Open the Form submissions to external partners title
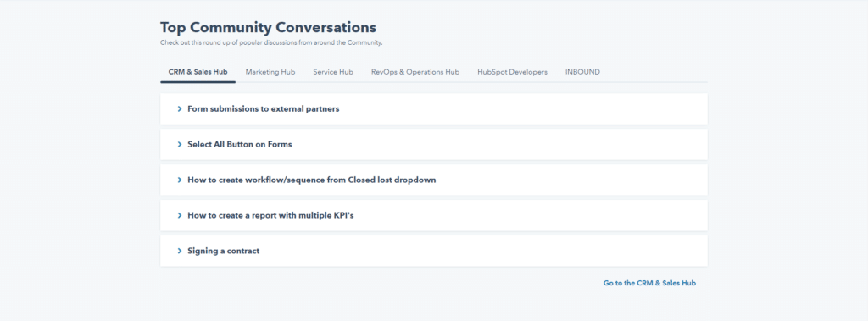868x321 pixels. pyautogui.click(x=264, y=109)
